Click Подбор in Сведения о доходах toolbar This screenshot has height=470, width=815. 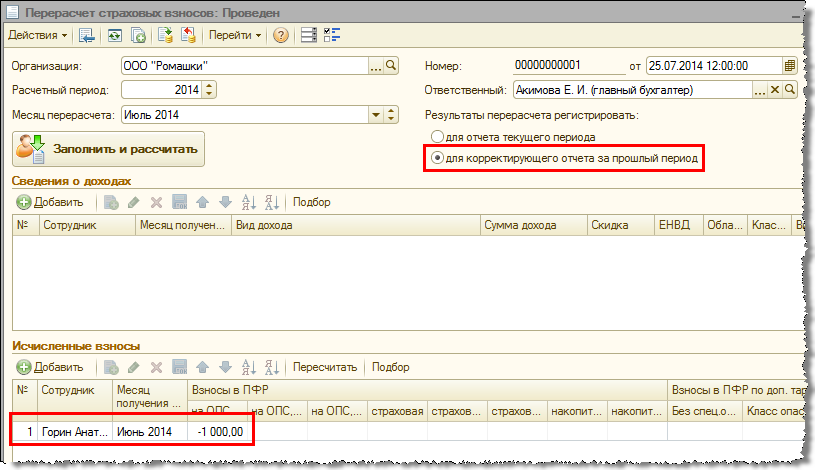click(x=311, y=202)
